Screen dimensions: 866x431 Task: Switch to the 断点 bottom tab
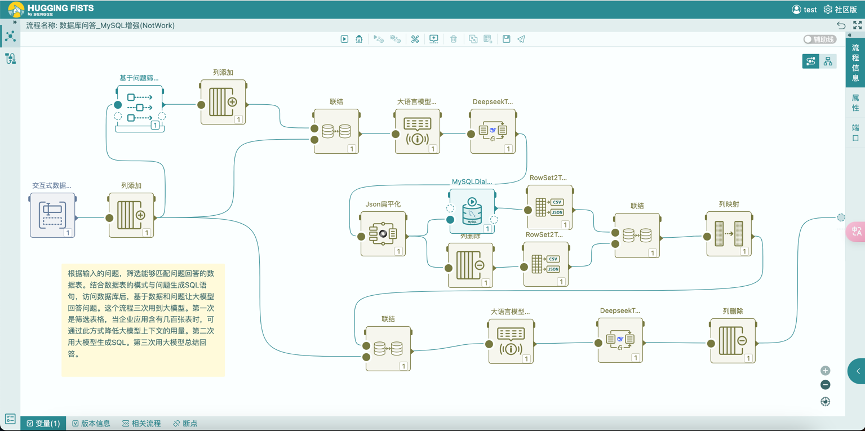coord(186,423)
